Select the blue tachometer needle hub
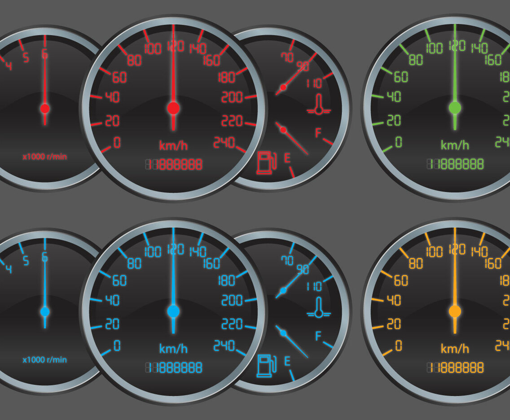The width and height of the screenshot is (510, 420). [44, 311]
